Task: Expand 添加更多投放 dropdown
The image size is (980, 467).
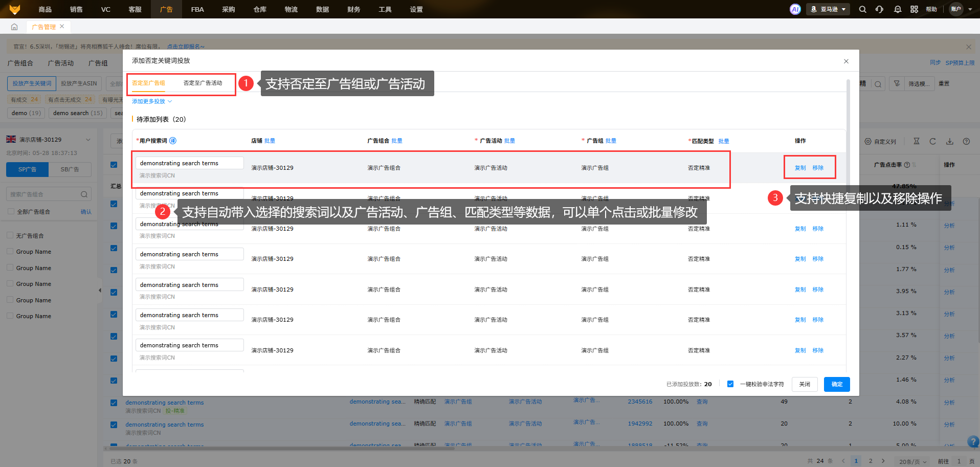Action: (152, 101)
